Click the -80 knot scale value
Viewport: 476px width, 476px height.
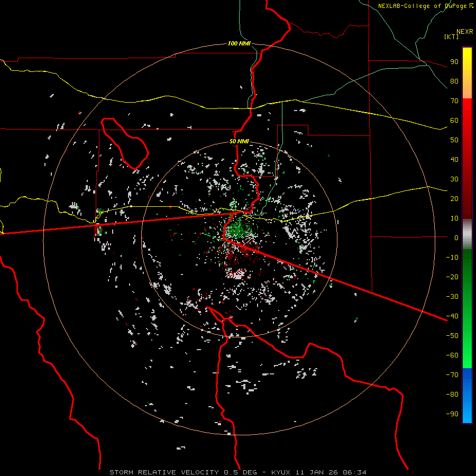click(x=452, y=395)
